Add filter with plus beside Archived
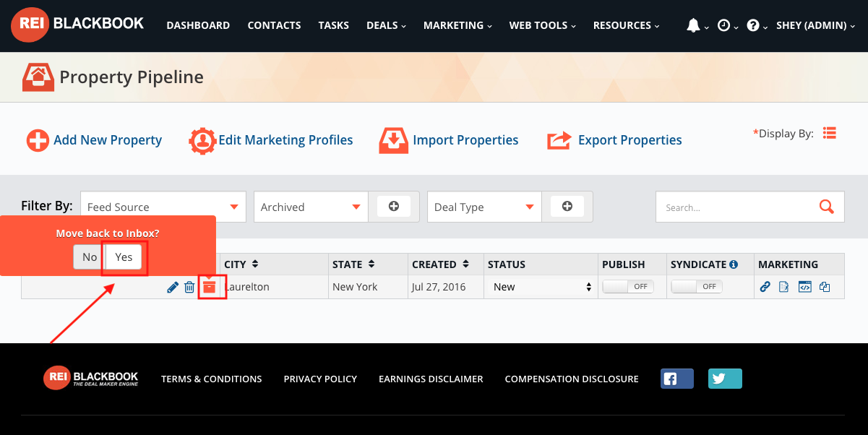Viewport: 868px width, 435px height. (x=394, y=207)
